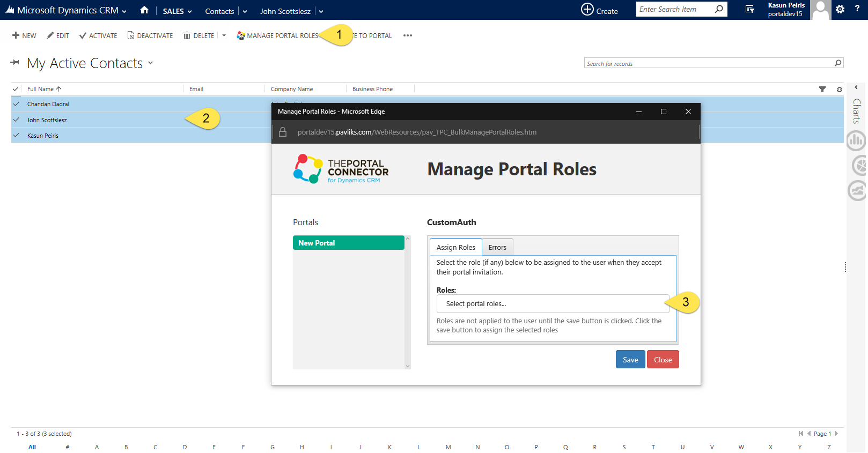Screen dimensions: 868x453
Task: Click the user avatar picture
Action: click(x=820, y=10)
